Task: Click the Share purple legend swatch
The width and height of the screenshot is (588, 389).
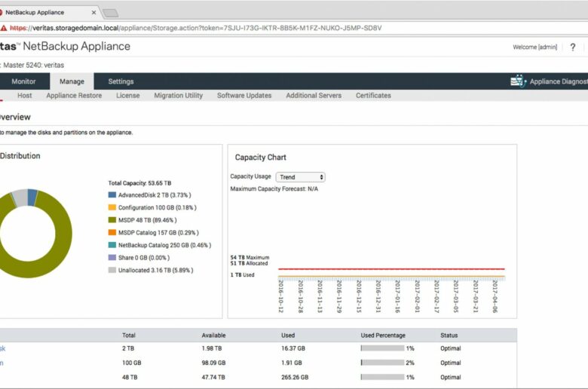Action: [112, 258]
